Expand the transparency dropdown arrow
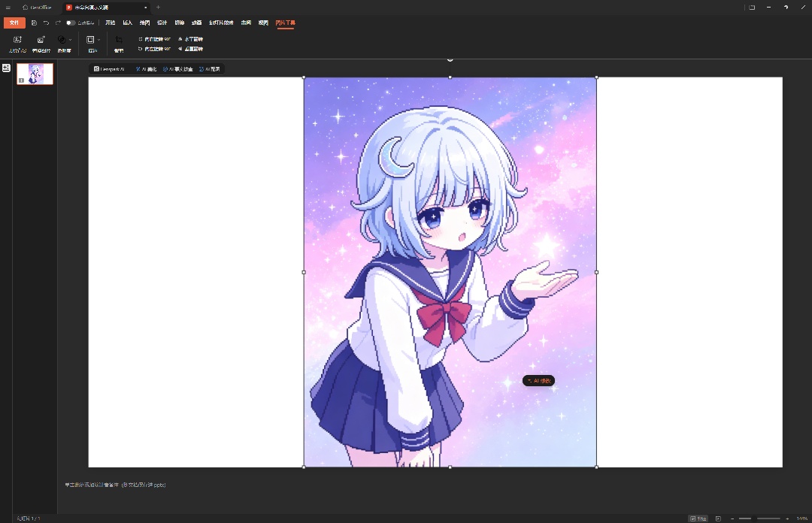The width and height of the screenshot is (812, 523). 71,40
